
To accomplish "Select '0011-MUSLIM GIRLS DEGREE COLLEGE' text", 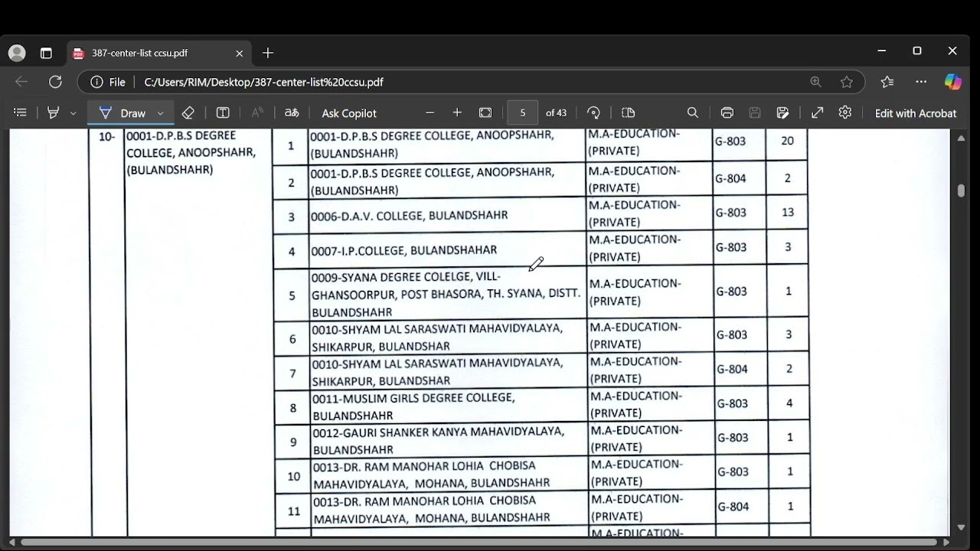I will [413, 398].
